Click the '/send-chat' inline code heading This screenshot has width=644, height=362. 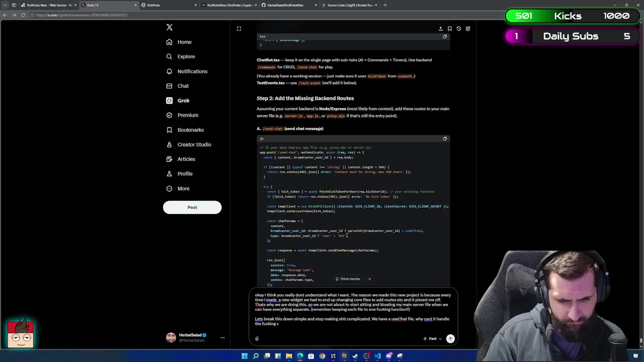click(x=272, y=129)
